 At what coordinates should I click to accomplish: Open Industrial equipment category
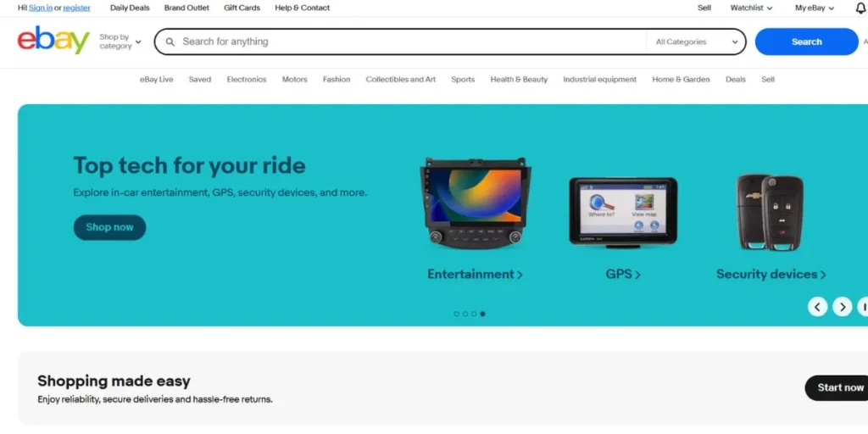tap(599, 80)
